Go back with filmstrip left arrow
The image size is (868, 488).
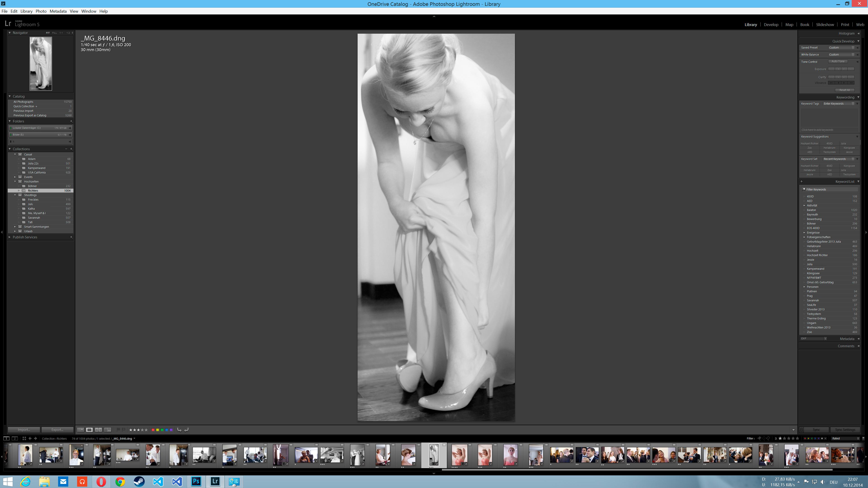coord(30,438)
